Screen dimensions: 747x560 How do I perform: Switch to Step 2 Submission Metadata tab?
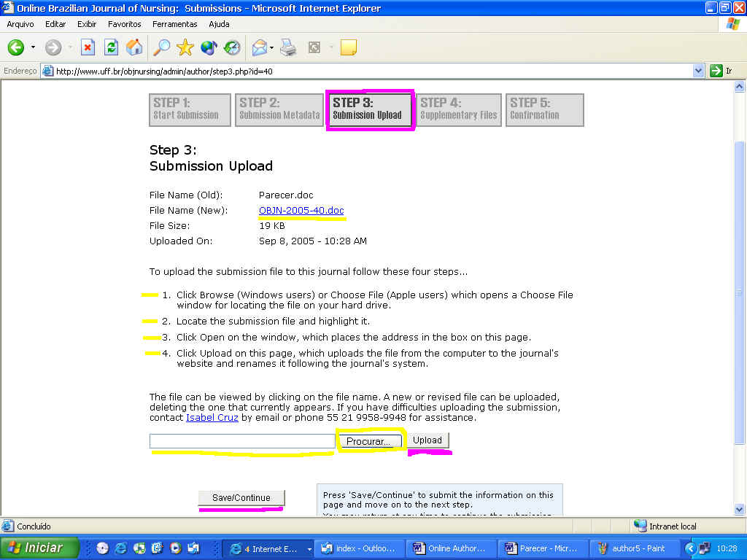279,109
